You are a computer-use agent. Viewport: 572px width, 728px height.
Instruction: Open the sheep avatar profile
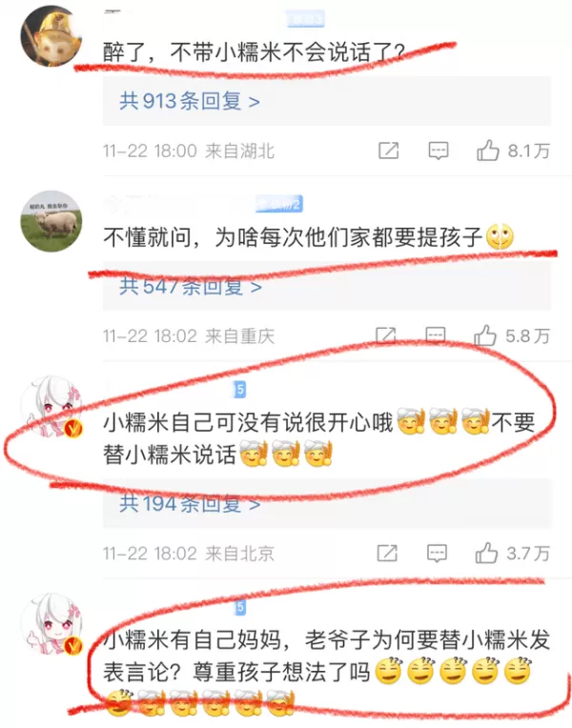pyautogui.click(x=51, y=221)
